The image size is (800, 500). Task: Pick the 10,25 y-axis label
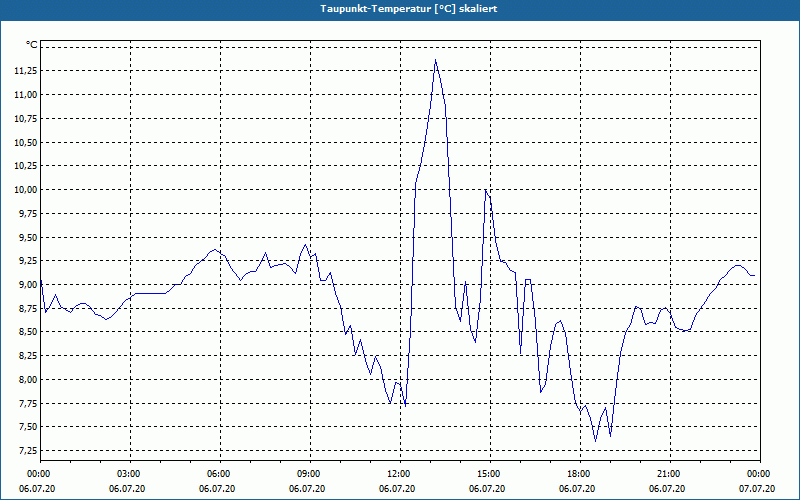[26, 166]
